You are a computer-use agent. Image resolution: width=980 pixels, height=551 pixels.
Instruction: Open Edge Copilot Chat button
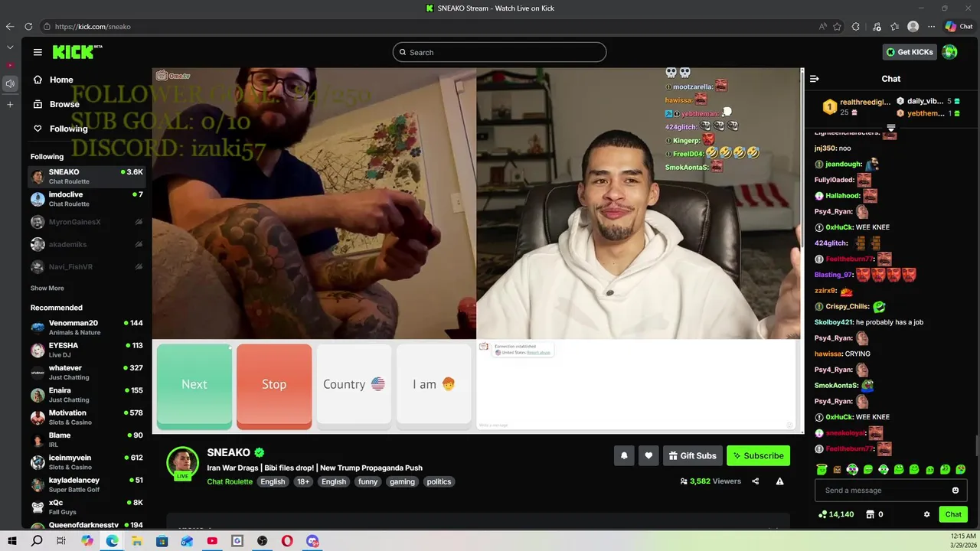coord(959,26)
